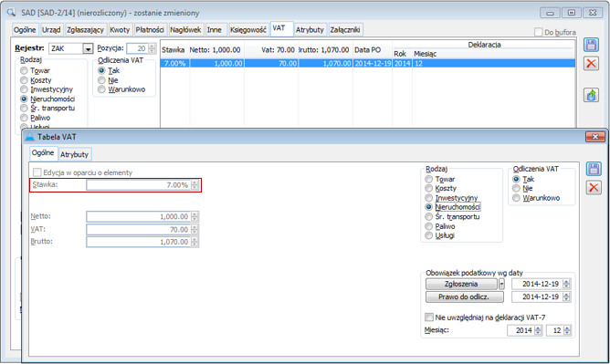Screen dimensions: 610x364
Task: Open the Zgłaszający tab
Action: [x=85, y=29]
